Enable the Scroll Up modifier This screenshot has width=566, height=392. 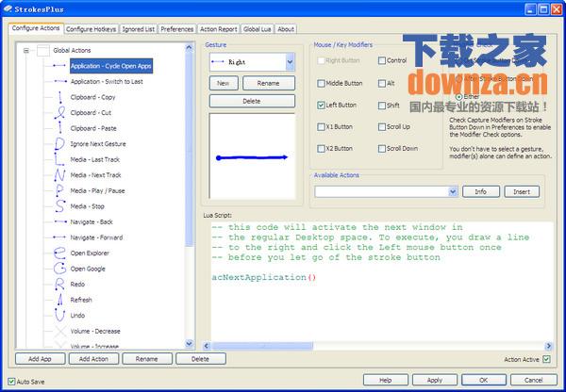click(x=382, y=127)
